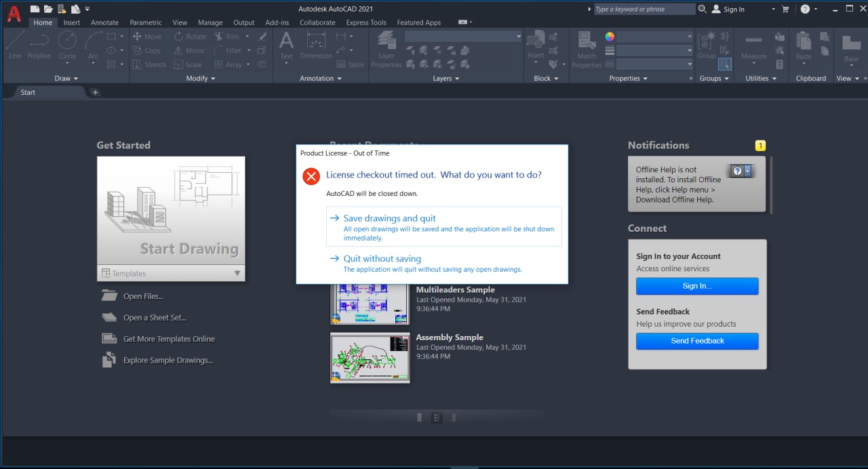Expand the Block panel
Viewport: 868px width, 469px height.
point(546,79)
